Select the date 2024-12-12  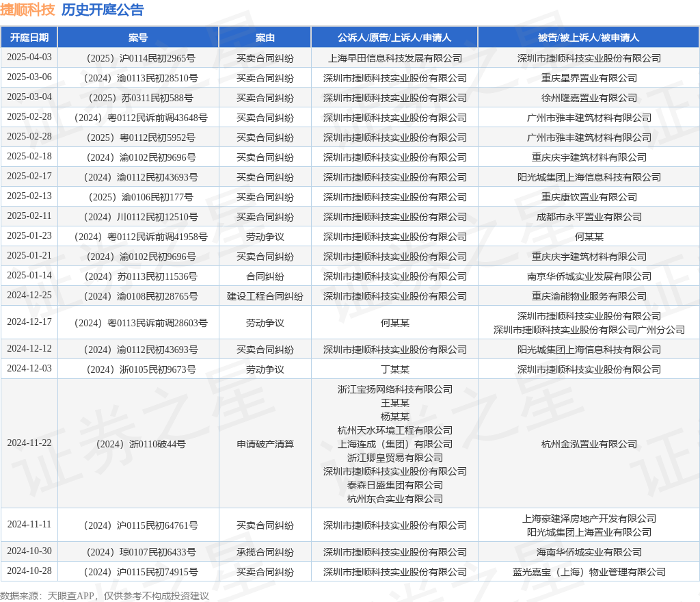pyautogui.click(x=29, y=348)
